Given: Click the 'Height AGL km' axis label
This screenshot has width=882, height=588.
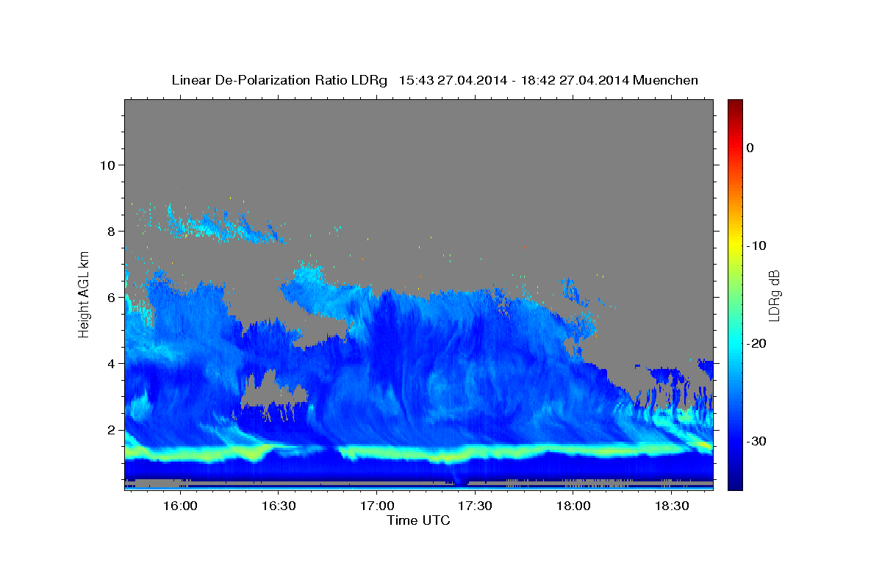Looking at the screenshot, I should point(85,294).
